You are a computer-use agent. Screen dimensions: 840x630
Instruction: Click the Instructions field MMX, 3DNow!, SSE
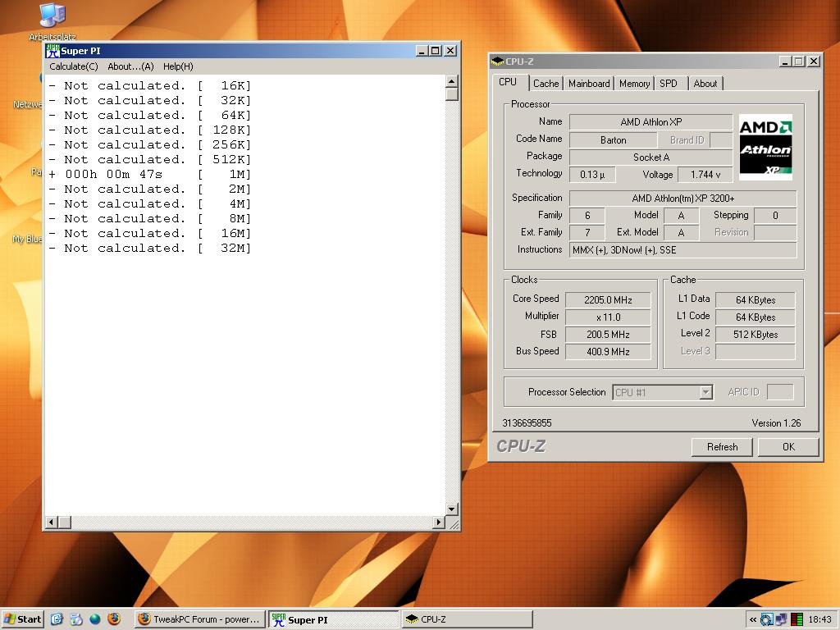coord(683,250)
